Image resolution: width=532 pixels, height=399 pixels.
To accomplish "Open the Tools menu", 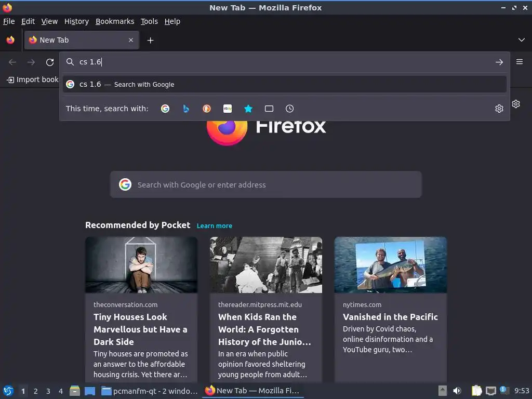I will pos(149,21).
